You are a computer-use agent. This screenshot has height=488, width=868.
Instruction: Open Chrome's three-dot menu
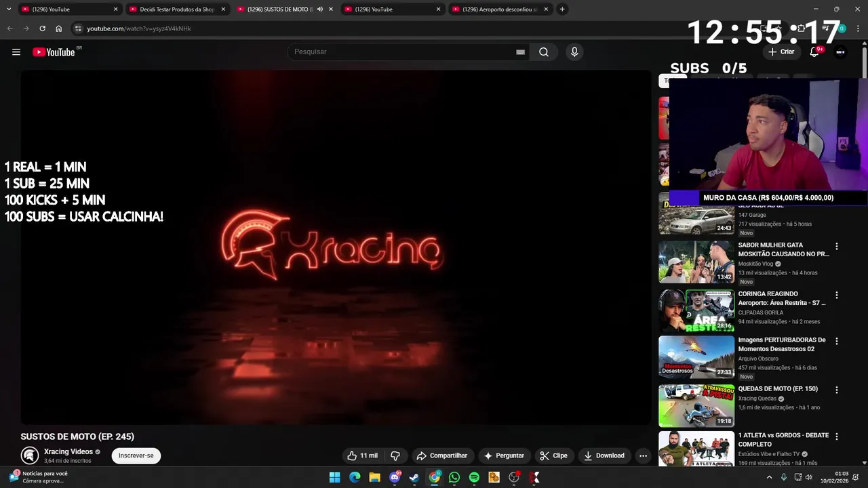pyautogui.click(x=859, y=28)
